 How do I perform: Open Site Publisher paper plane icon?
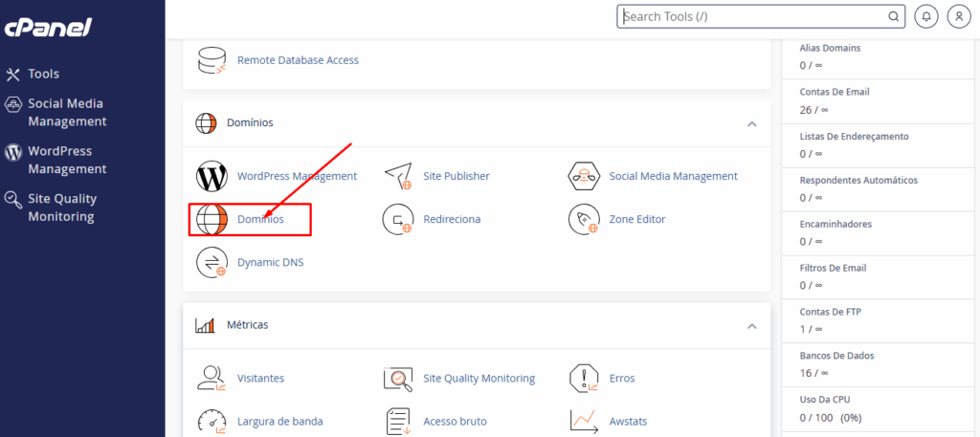pyautogui.click(x=397, y=176)
